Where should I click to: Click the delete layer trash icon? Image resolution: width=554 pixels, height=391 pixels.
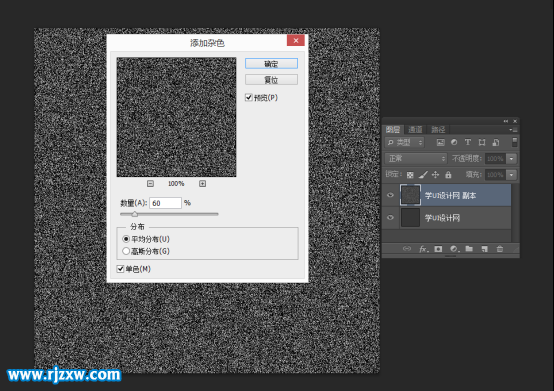(x=500, y=249)
